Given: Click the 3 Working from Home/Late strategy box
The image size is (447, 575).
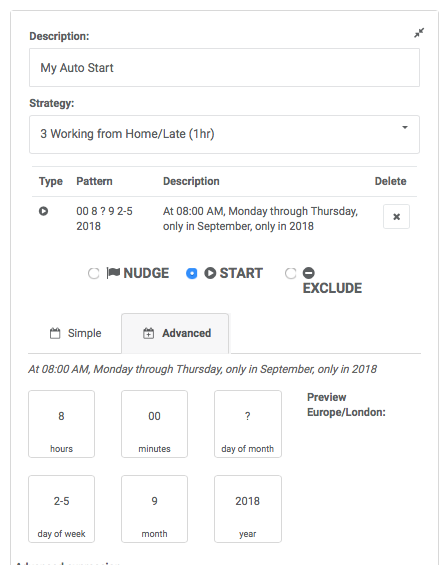Looking at the screenshot, I should pyautogui.click(x=224, y=135).
